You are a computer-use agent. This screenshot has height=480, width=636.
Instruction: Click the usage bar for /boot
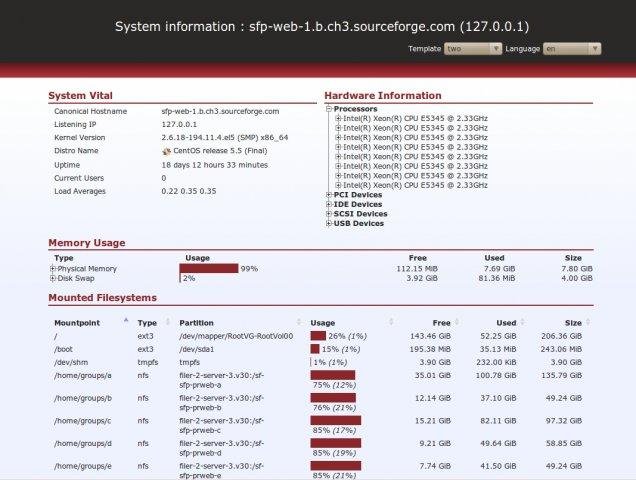tap(315, 349)
